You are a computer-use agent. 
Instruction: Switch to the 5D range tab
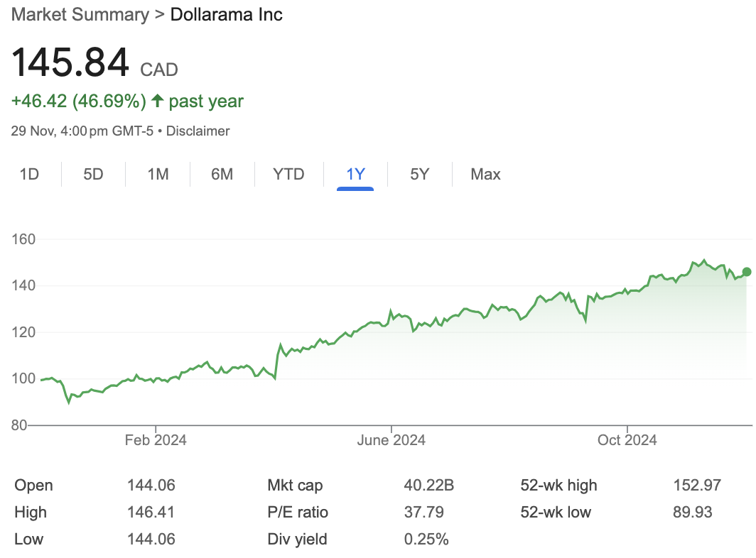click(93, 174)
